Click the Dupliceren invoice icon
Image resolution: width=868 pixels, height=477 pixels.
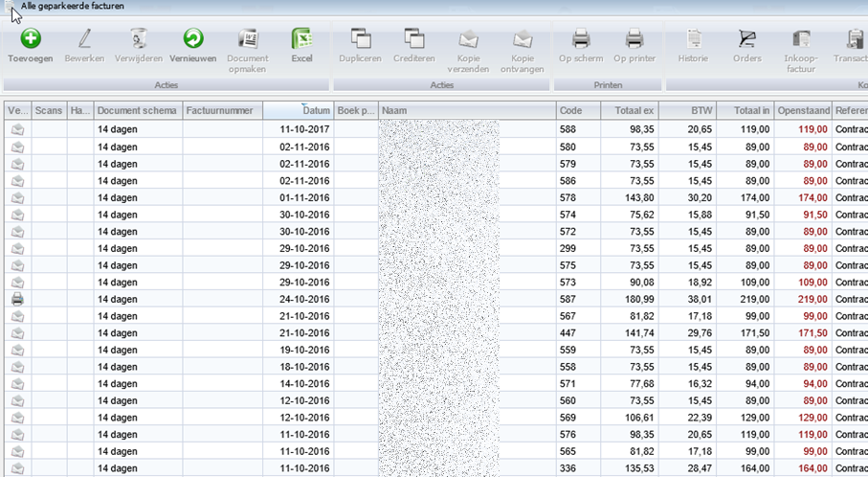pos(361,40)
